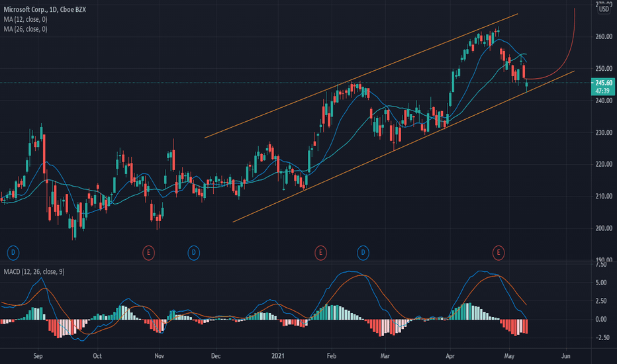The width and height of the screenshot is (617, 364).
Task: Click the Jun label on time axis
Action: pyautogui.click(x=566, y=356)
